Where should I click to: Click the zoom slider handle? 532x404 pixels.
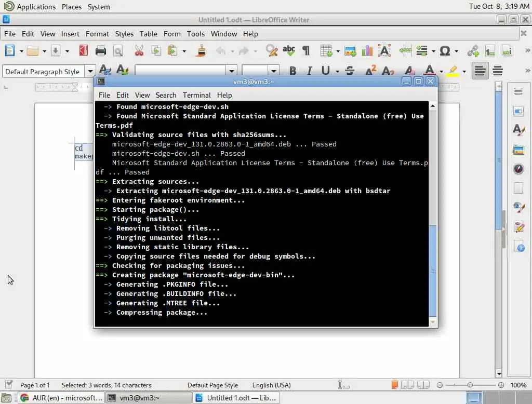pos(470,385)
